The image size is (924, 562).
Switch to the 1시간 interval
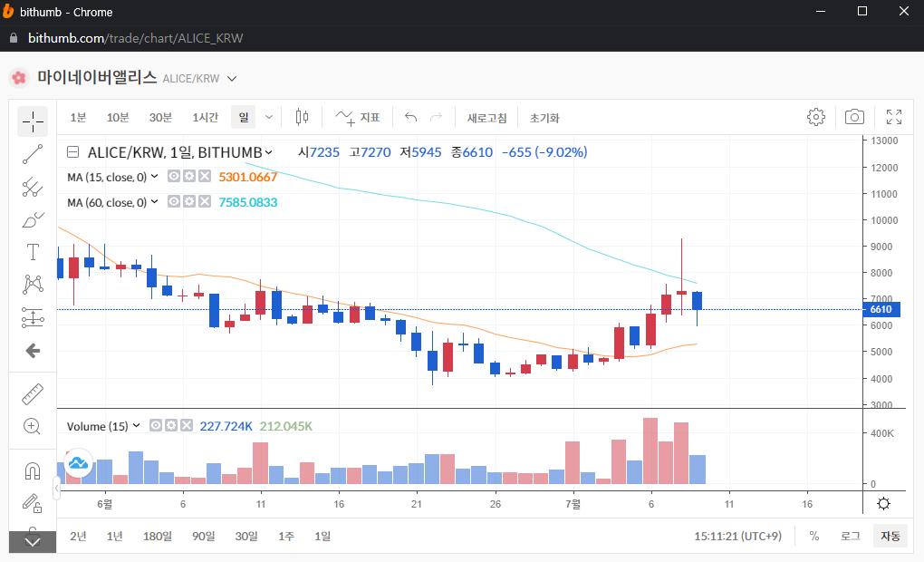coord(205,118)
